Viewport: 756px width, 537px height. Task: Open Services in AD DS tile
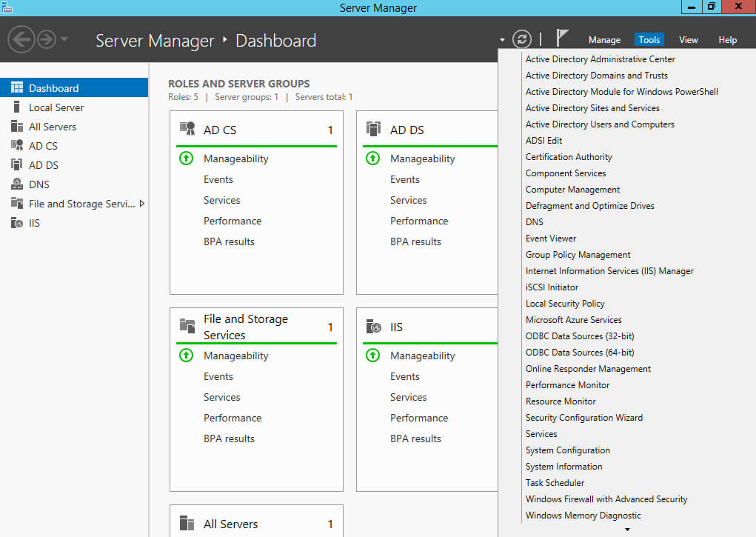click(409, 200)
